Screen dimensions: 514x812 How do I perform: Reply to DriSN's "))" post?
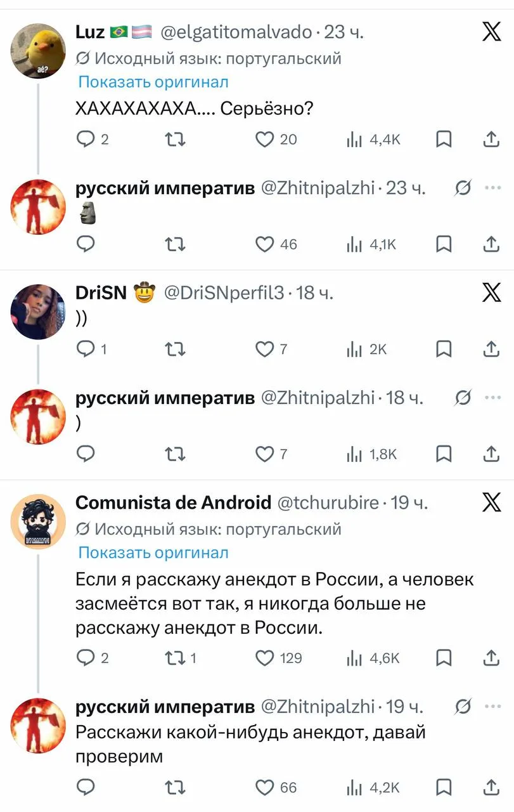pos(84,349)
